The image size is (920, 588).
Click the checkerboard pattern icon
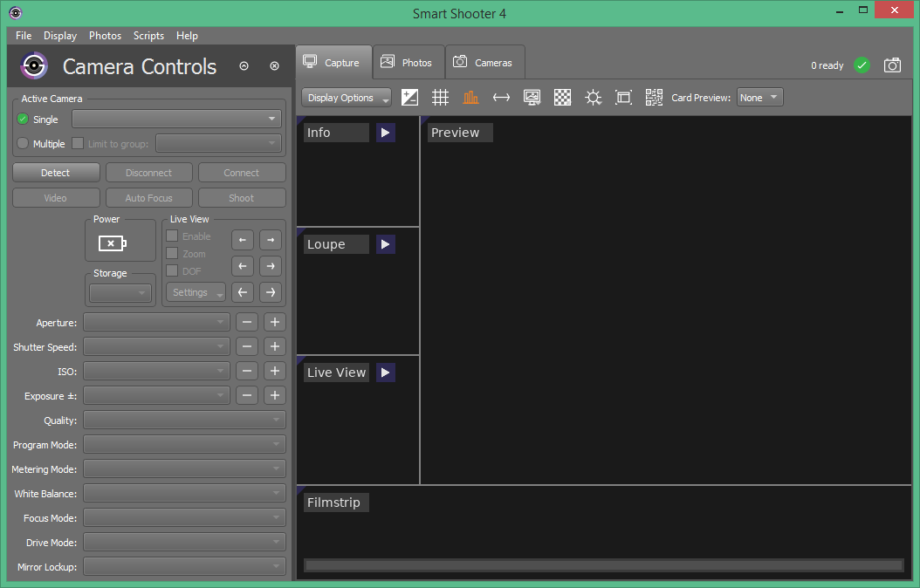click(563, 98)
